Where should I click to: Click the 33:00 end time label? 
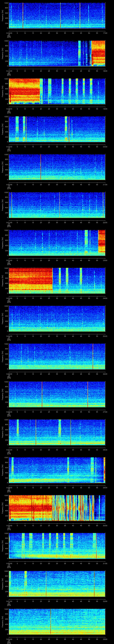click(x=105, y=639)
